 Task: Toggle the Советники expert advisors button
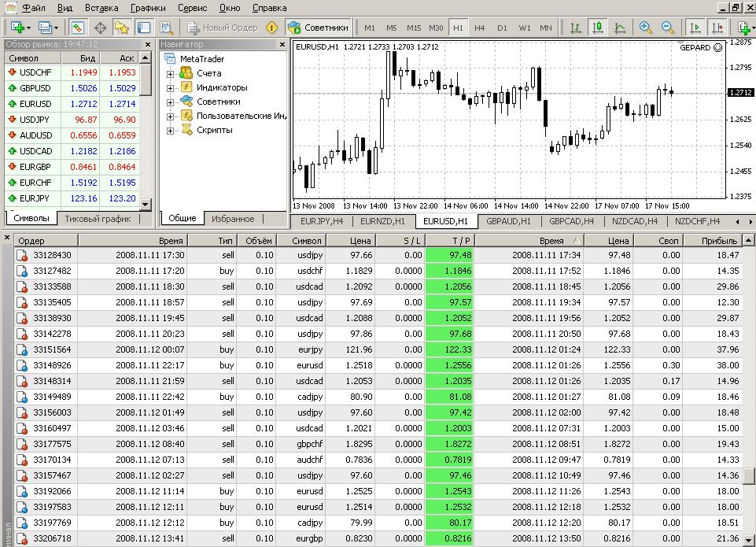click(319, 28)
